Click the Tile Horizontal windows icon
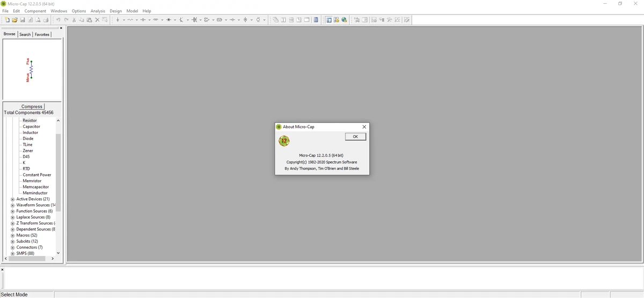The image size is (644, 298). tap(291, 20)
